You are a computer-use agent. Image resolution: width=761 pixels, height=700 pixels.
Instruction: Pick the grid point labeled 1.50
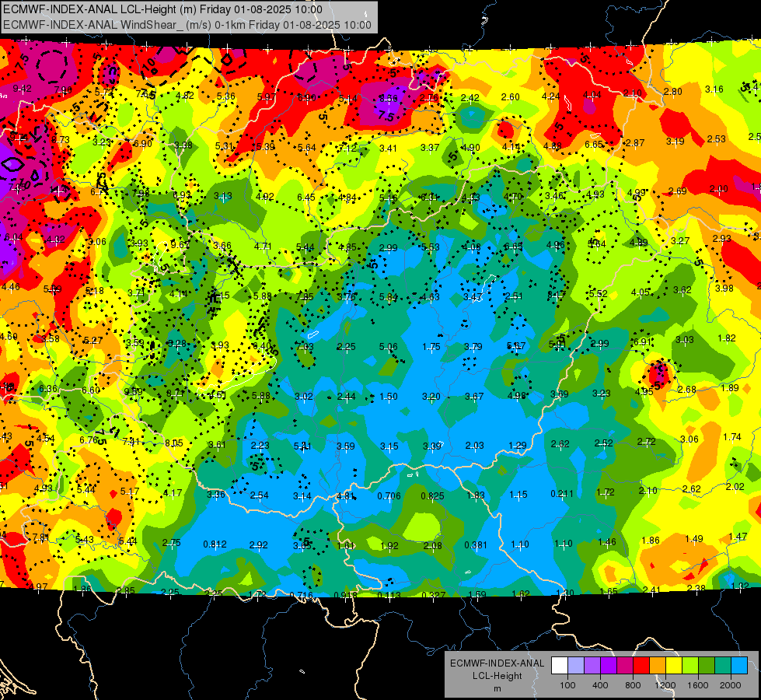pyautogui.click(x=389, y=397)
